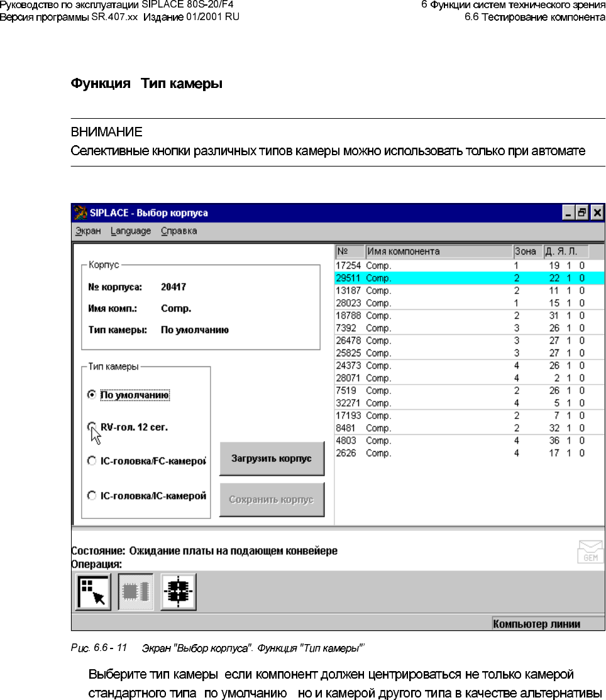Viewport: 606px width, 700px height.
Task: Click the Ожидание платы status message
Action: pyautogui.click(x=233, y=551)
